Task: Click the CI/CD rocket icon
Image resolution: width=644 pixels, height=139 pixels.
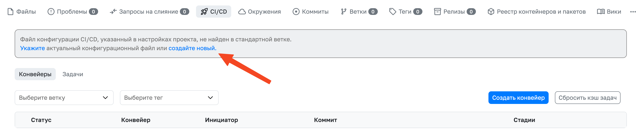Action: (204, 12)
